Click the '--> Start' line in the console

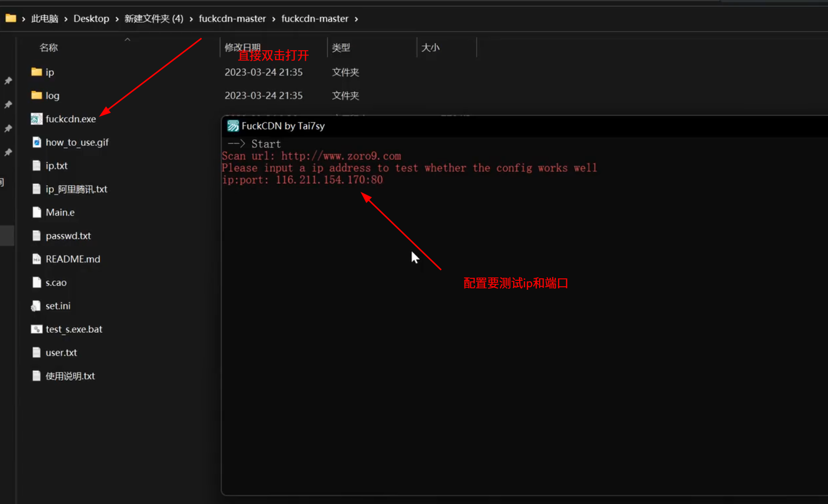click(254, 144)
